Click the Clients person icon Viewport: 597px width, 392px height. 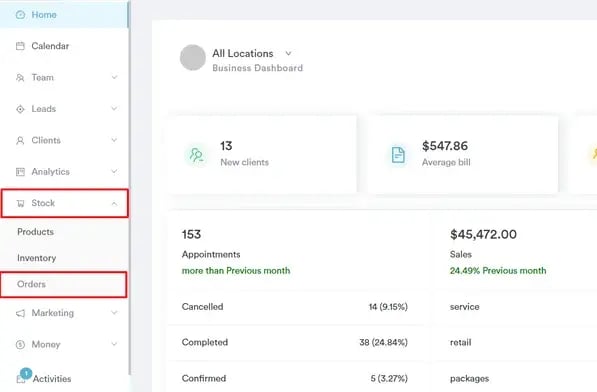20,141
